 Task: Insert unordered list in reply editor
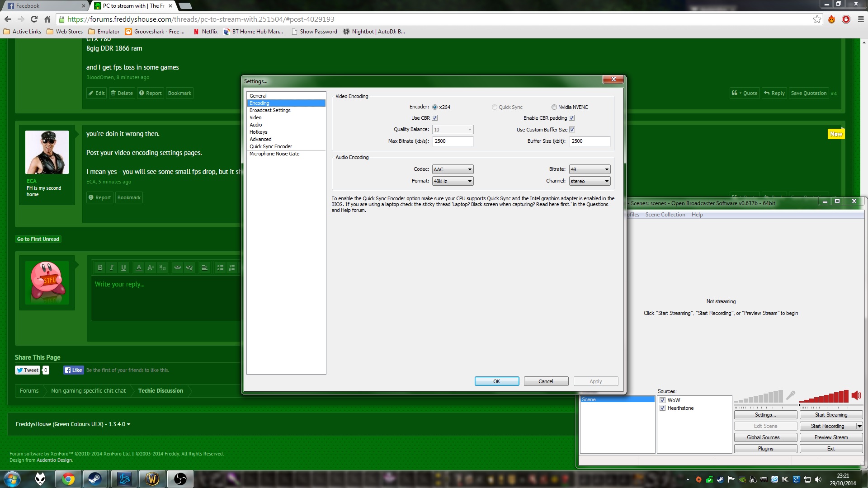click(220, 267)
